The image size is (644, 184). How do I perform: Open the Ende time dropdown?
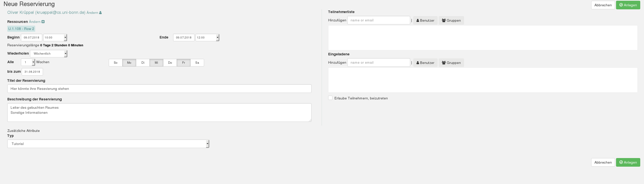(x=207, y=38)
